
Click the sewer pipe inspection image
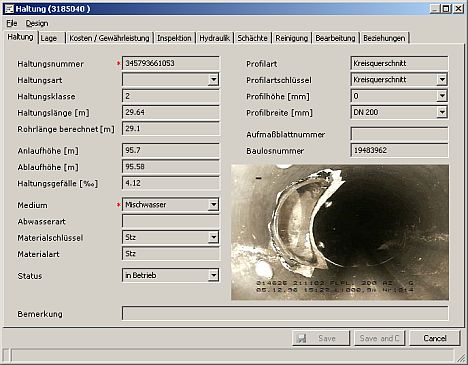pos(340,232)
